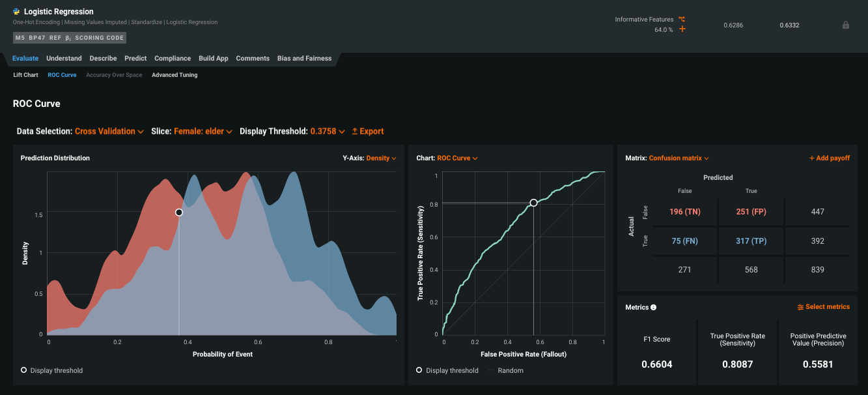The height and width of the screenshot is (395, 868).
Task: Open the Matrix Confusion matrix dropdown
Action: pos(679,158)
